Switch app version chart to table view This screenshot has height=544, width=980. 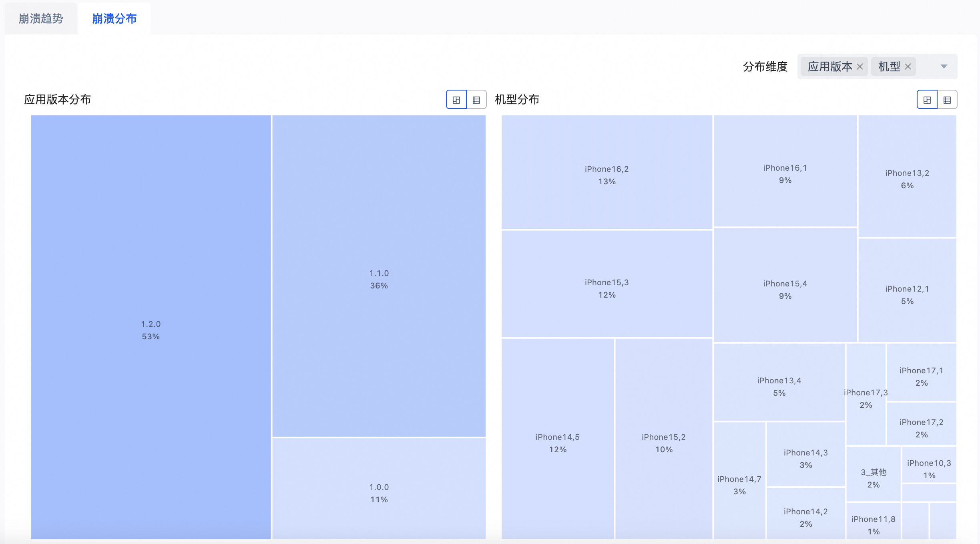[476, 100]
